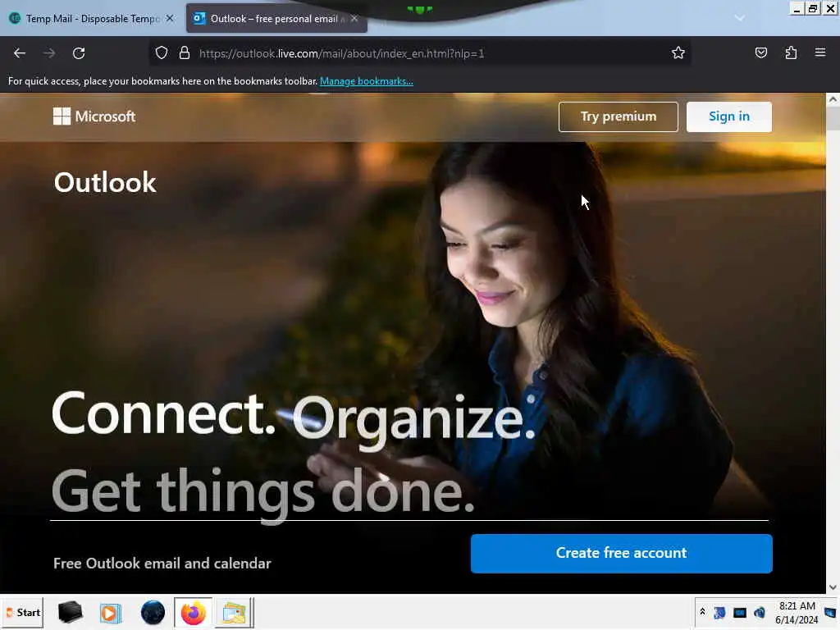
Task: Open Manage bookmarks link
Action: click(367, 81)
